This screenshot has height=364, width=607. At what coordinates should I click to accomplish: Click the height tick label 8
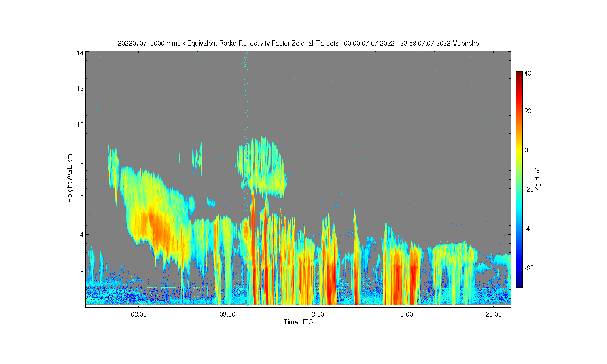(82, 161)
